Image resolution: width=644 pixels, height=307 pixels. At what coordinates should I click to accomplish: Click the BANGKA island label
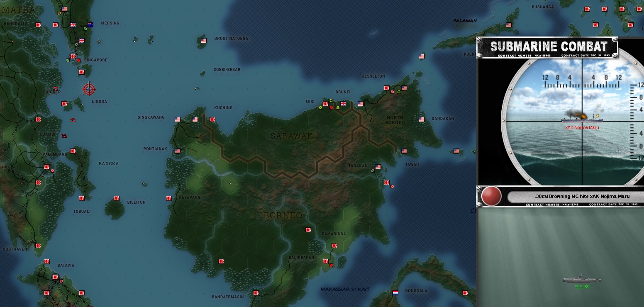pyautogui.click(x=109, y=164)
